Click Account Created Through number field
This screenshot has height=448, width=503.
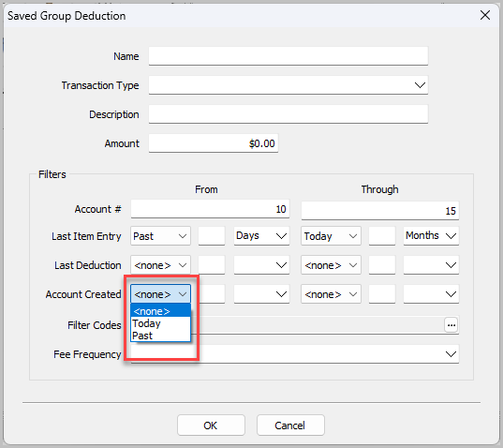click(x=382, y=294)
